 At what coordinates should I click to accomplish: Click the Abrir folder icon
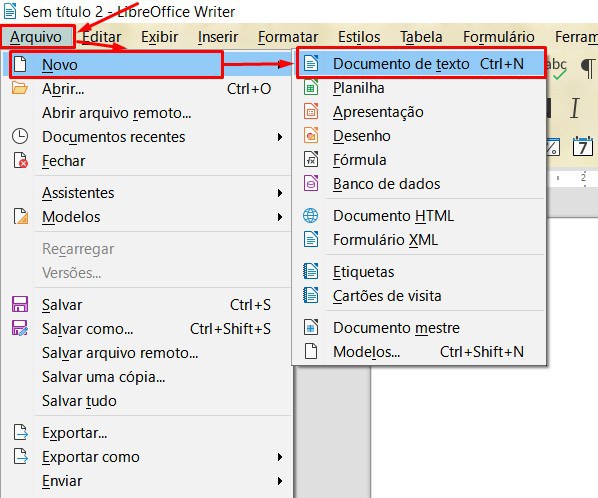point(20,88)
